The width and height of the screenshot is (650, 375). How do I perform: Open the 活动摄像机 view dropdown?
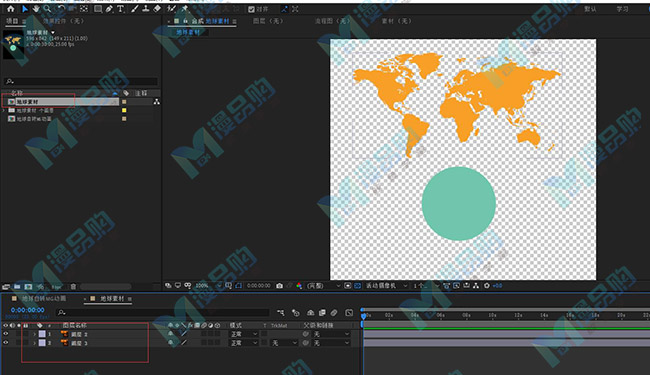coord(386,285)
